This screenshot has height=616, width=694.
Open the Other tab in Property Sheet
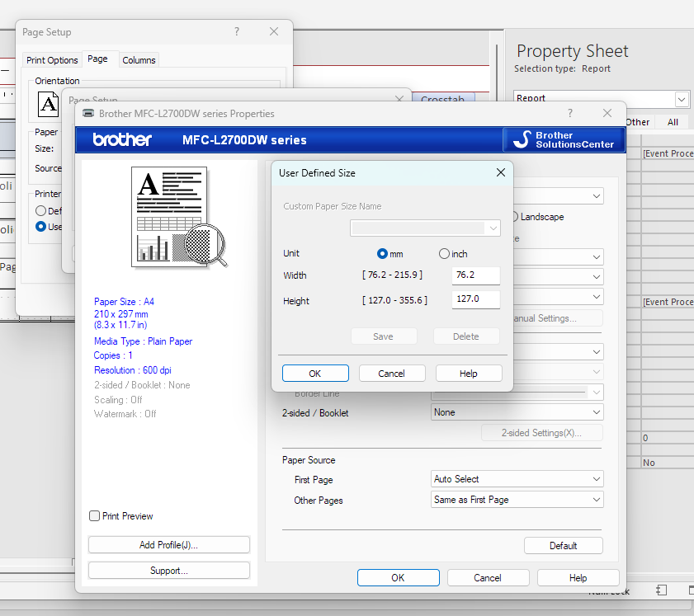click(x=637, y=122)
